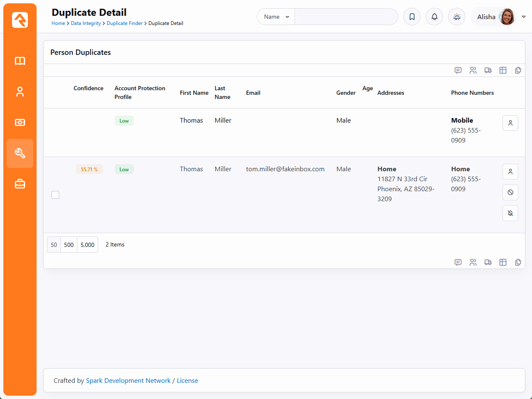Go to Duplicate Finder breadcrumb
Viewport: 532px width, 399px height.
124,23
